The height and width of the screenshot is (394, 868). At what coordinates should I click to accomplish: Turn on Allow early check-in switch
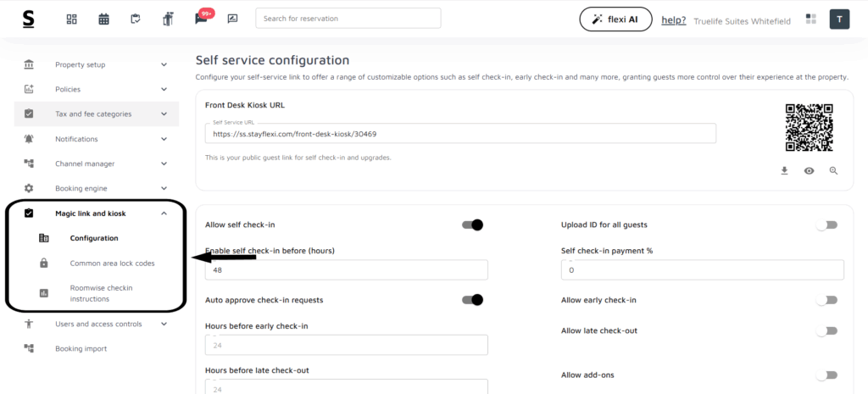pos(826,300)
